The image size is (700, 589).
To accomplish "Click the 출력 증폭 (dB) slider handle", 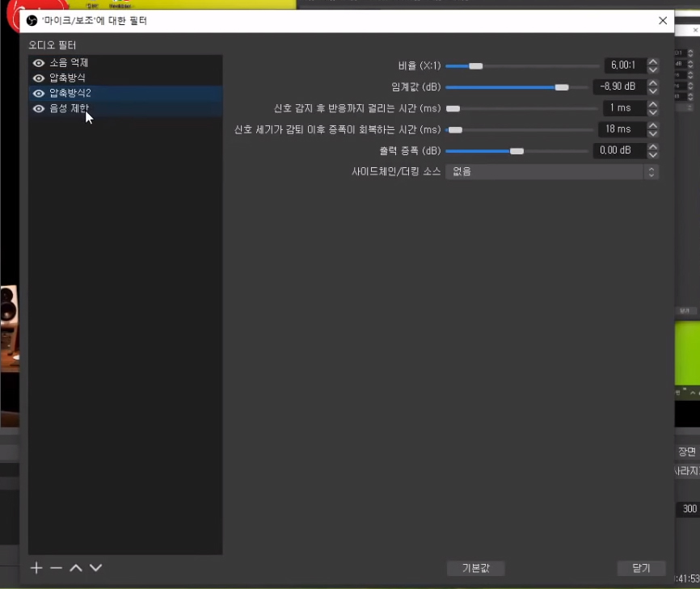I will point(517,151).
